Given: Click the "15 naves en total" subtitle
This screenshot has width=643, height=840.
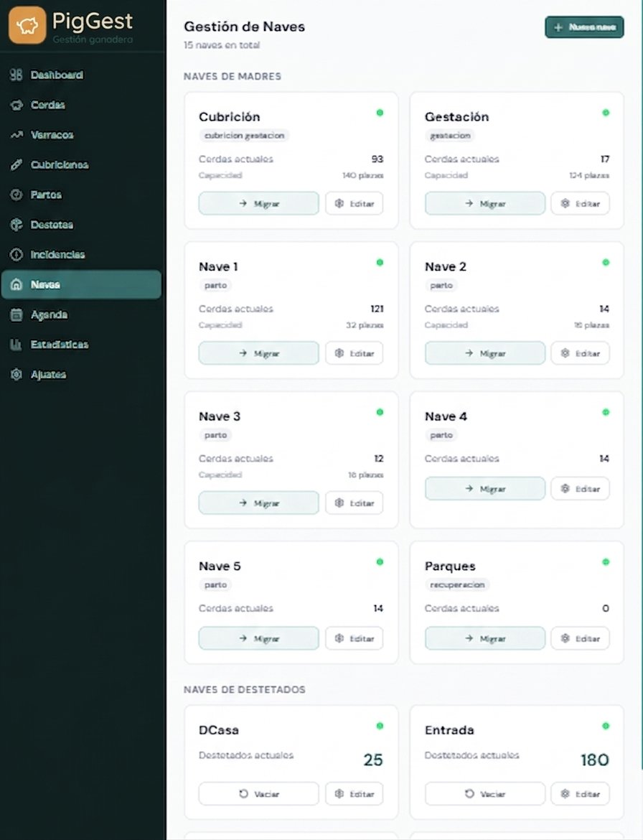Looking at the screenshot, I should 222,45.
